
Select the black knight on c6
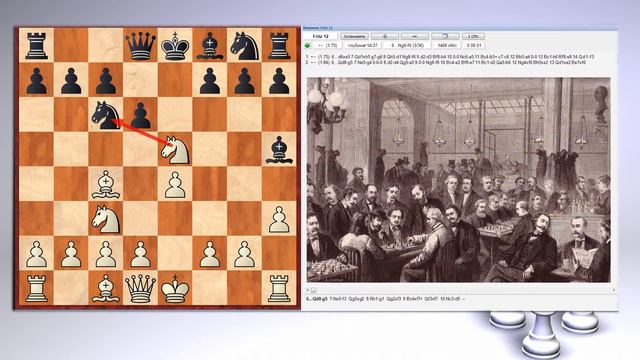click(106, 115)
